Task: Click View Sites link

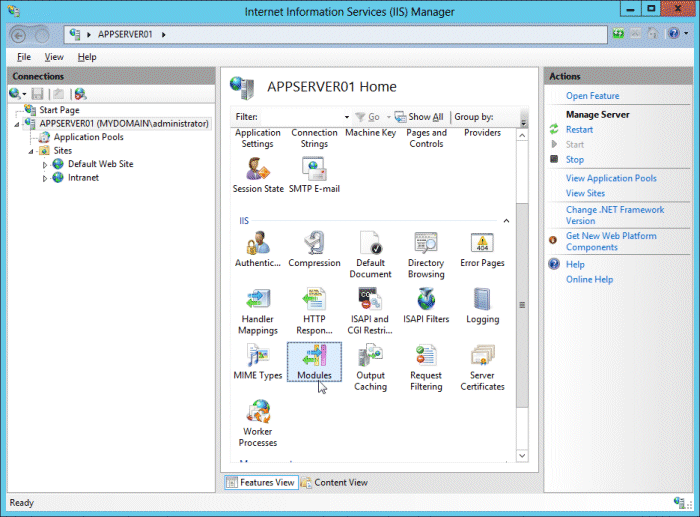Action: click(585, 193)
